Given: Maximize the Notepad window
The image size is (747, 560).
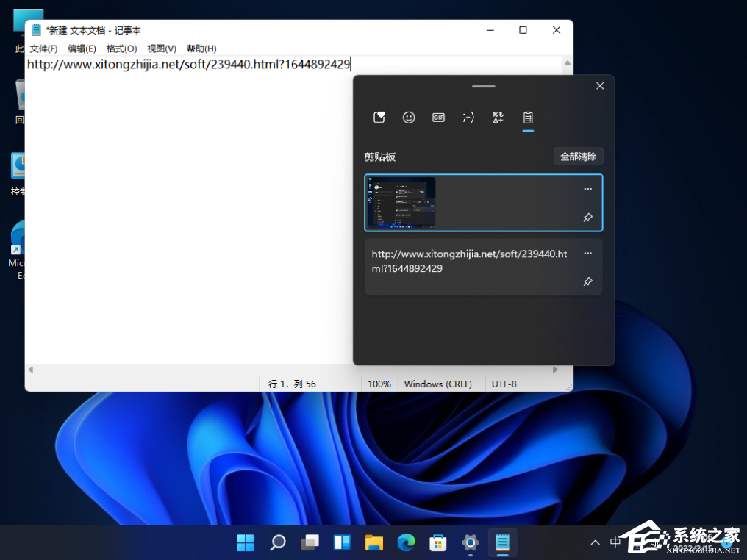Looking at the screenshot, I should (x=523, y=30).
